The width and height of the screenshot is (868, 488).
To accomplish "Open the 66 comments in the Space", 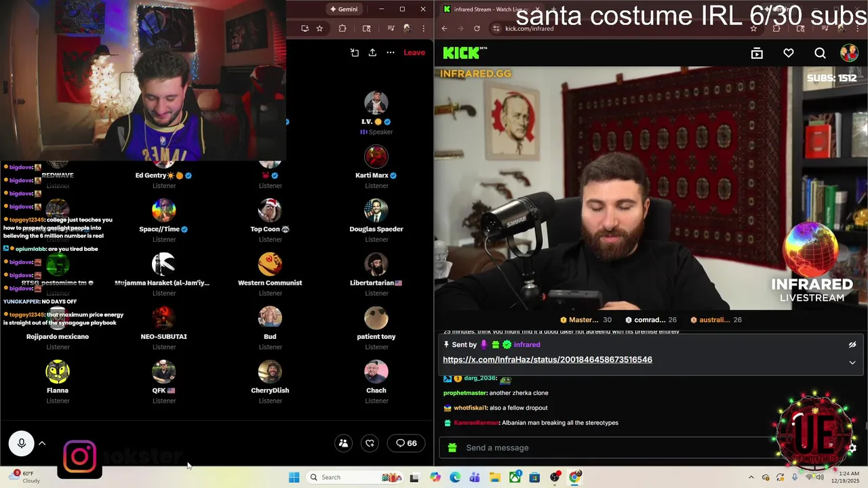I will 407,443.
